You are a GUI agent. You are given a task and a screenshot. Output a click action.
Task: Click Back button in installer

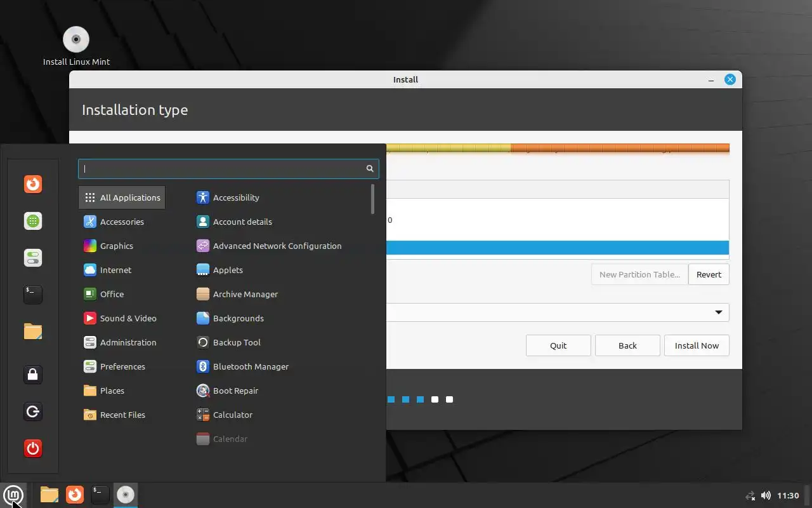click(627, 345)
